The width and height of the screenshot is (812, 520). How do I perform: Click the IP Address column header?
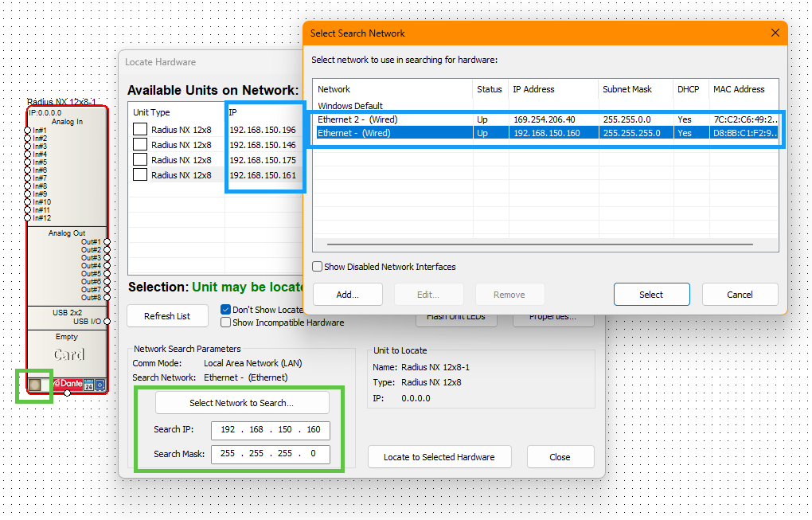pyautogui.click(x=533, y=89)
